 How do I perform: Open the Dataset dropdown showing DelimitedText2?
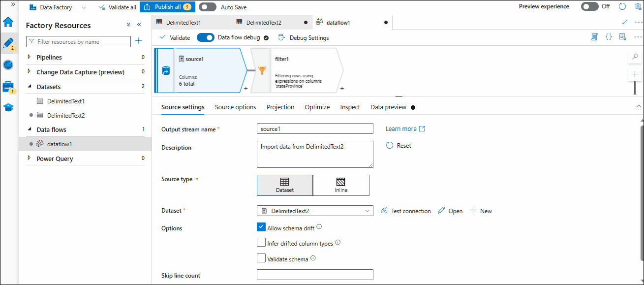click(315, 210)
